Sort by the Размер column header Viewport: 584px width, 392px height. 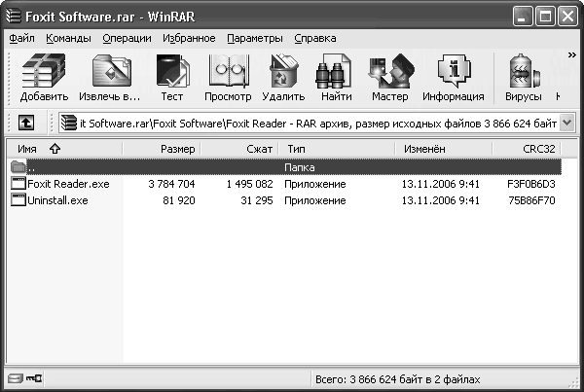point(162,149)
